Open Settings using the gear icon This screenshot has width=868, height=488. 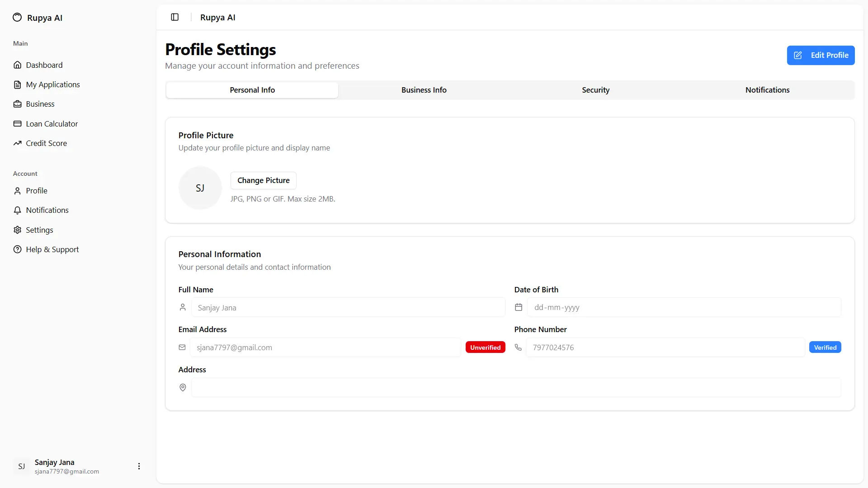[17, 230]
